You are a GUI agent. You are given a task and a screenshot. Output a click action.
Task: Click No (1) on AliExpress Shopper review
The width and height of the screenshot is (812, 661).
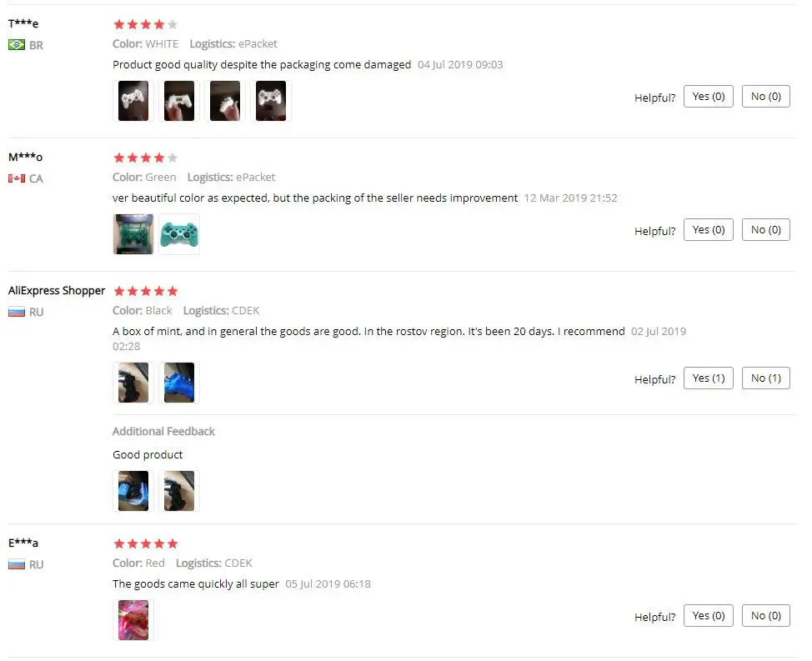point(766,378)
